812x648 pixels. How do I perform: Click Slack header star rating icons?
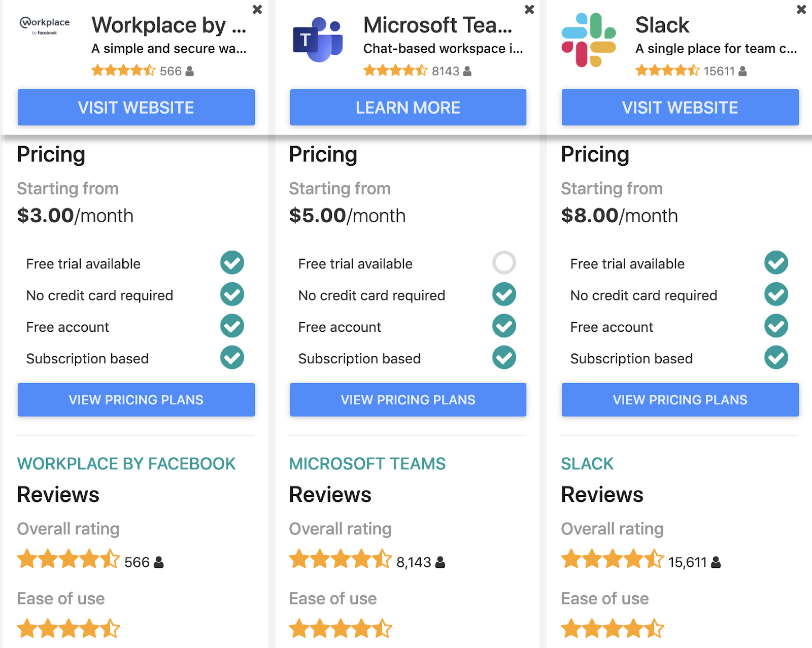click(667, 71)
